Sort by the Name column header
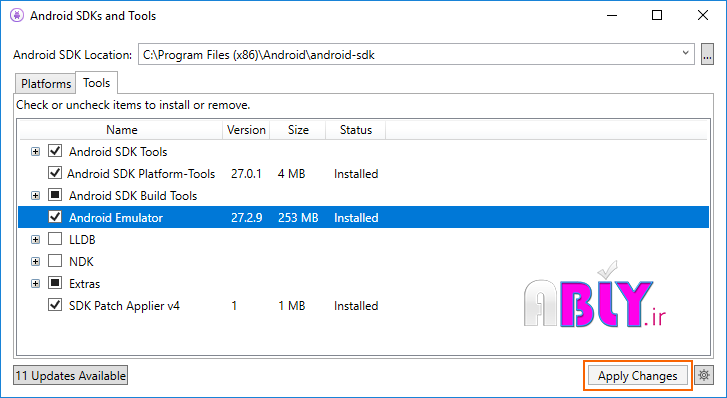The height and width of the screenshot is (398, 727). (121, 130)
